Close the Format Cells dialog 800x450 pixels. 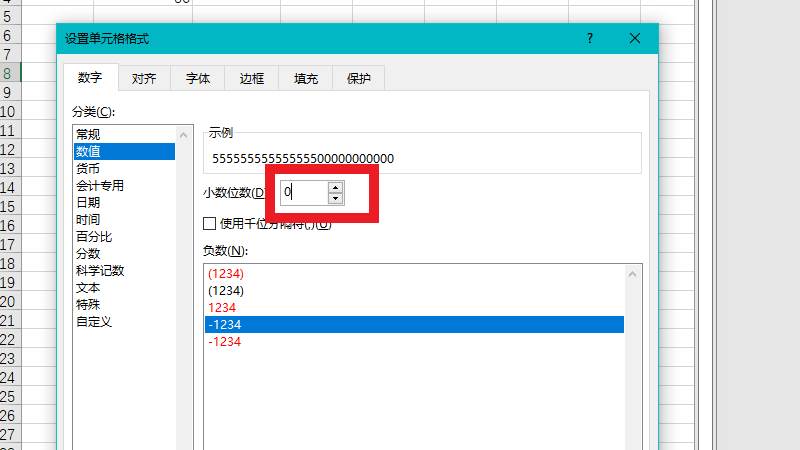[x=634, y=38]
